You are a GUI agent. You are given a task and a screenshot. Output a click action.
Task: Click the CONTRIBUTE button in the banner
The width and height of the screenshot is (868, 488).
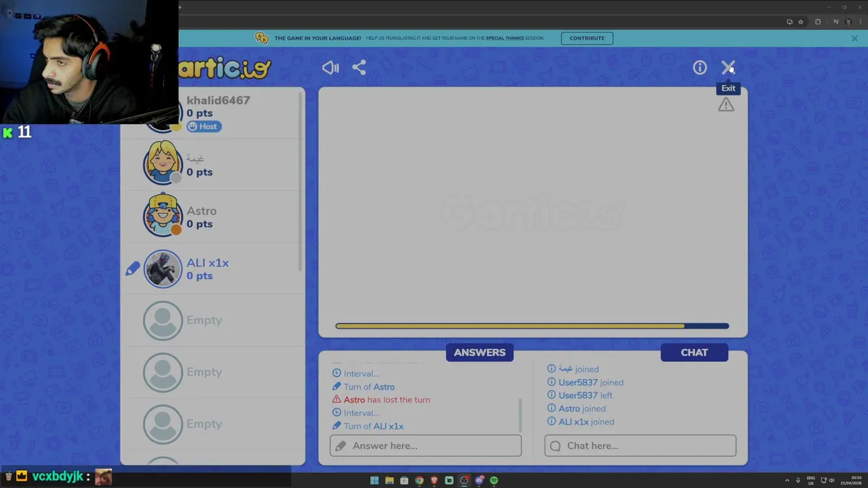587,38
